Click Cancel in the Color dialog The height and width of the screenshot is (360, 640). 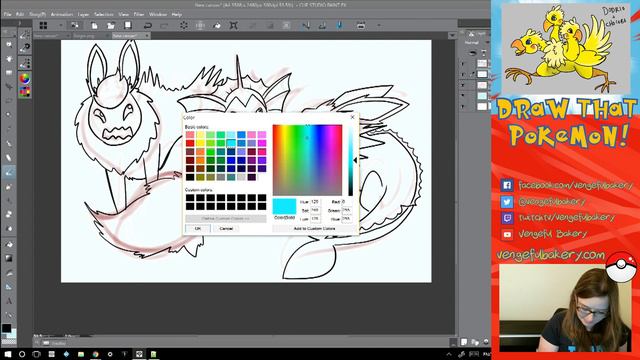tap(226, 228)
